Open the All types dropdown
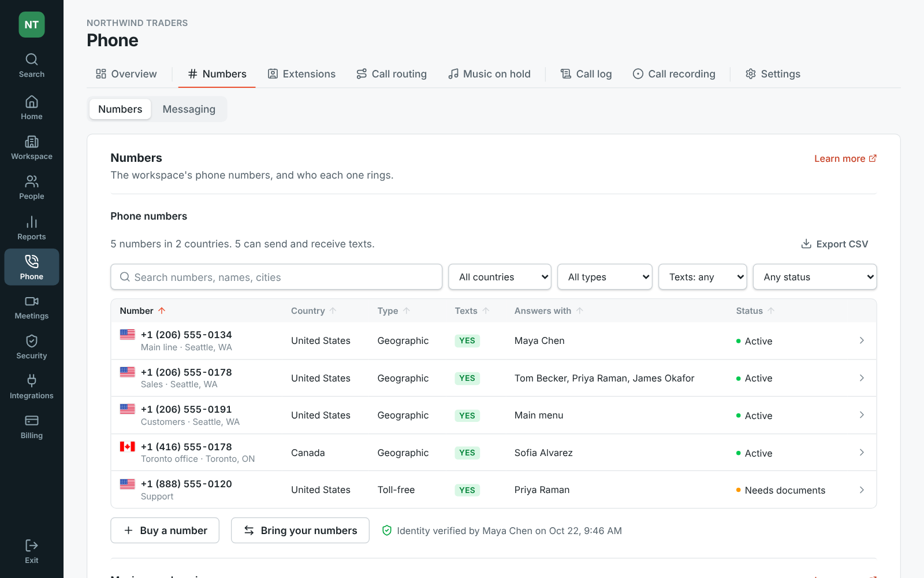 point(605,277)
